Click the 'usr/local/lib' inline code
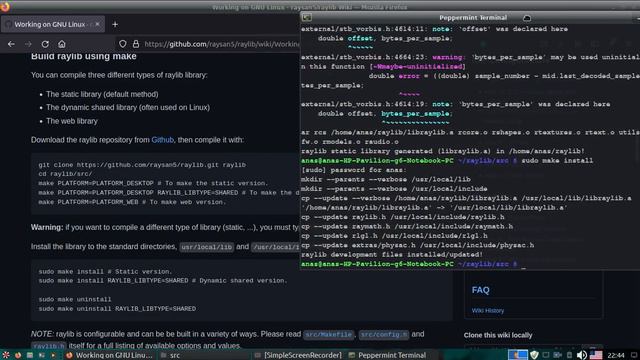This screenshot has height=360, width=640. click(207, 247)
